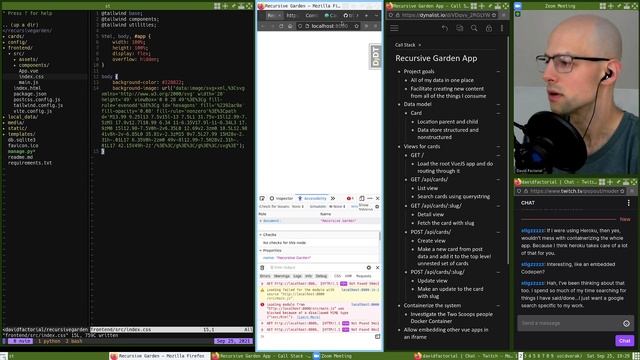Image resolution: width=640 pixels, height=360 pixels.
Task: Open console settings gear icon
Action: [x=369, y=268]
